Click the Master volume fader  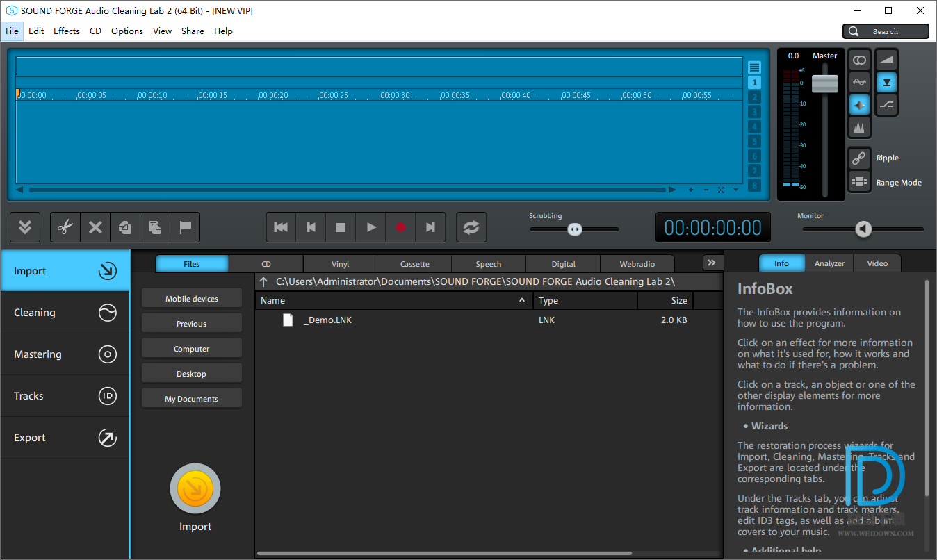coord(825,83)
